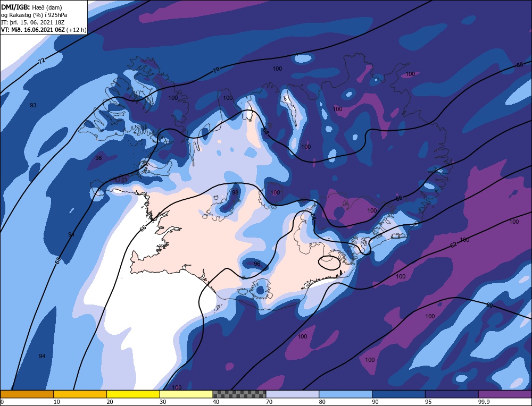This screenshot has height=406, width=532.
Task: Click the gray checkered 40–70 legend swatch
Action: pyautogui.click(x=239, y=394)
